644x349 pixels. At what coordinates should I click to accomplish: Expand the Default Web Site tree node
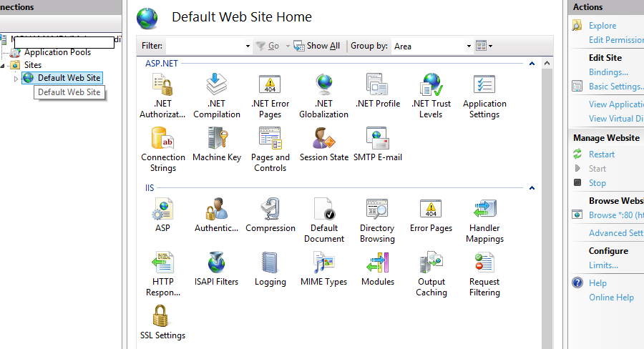pyautogui.click(x=16, y=78)
